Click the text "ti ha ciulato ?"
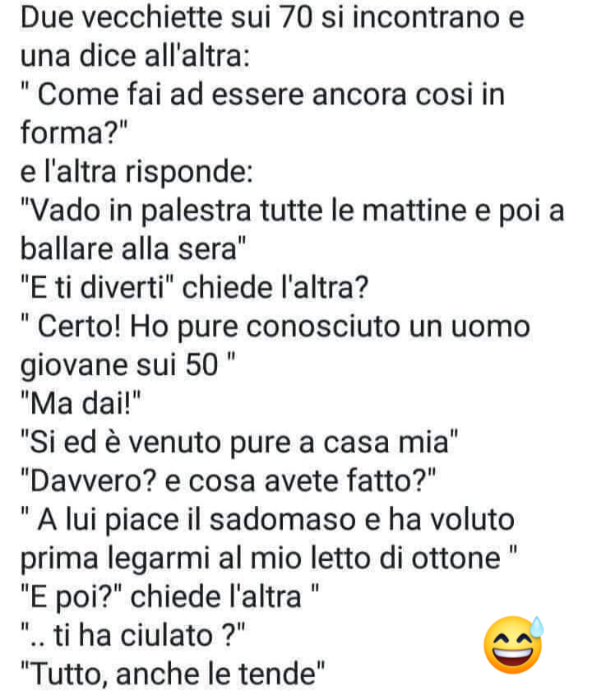This screenshot has height=700, width=592. [x=145, y=636]
